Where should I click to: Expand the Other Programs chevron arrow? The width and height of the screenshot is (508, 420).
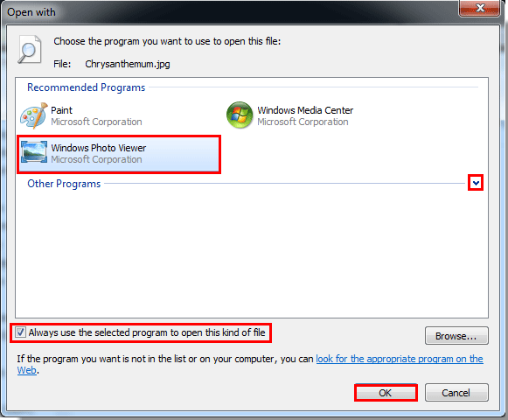coord(476,183)
